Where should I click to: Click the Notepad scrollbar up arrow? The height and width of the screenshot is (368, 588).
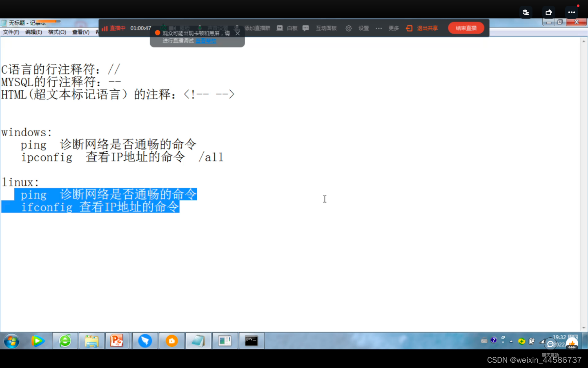(x=584, y=41)
